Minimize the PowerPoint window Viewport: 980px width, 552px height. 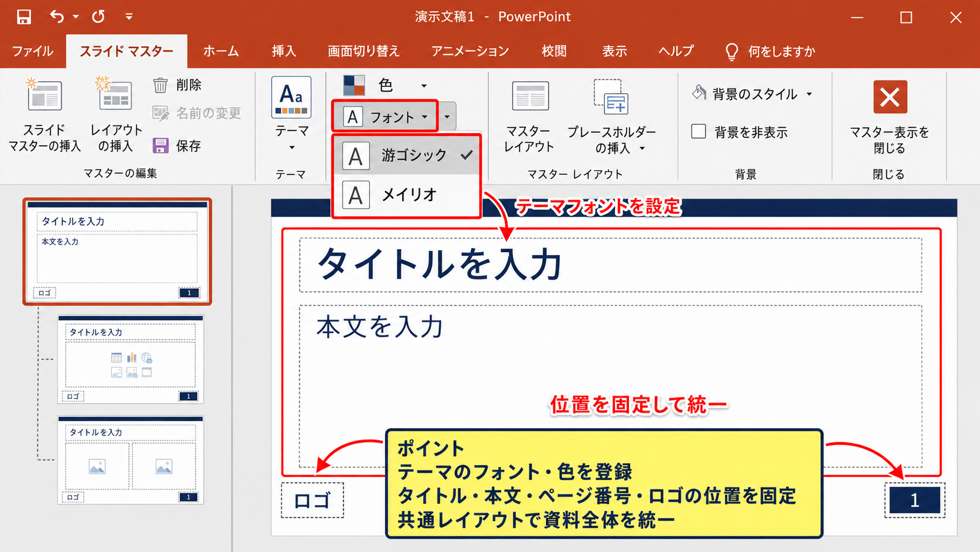(x=857, y=17)
